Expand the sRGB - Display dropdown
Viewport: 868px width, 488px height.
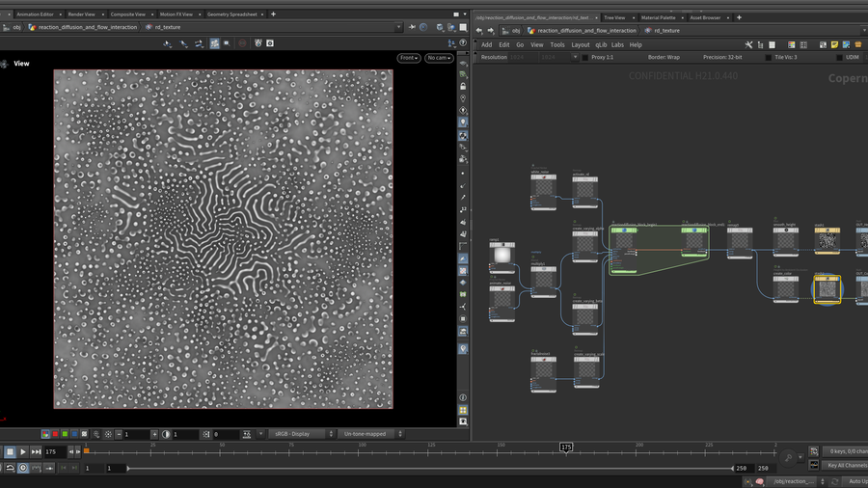(301, 434)
